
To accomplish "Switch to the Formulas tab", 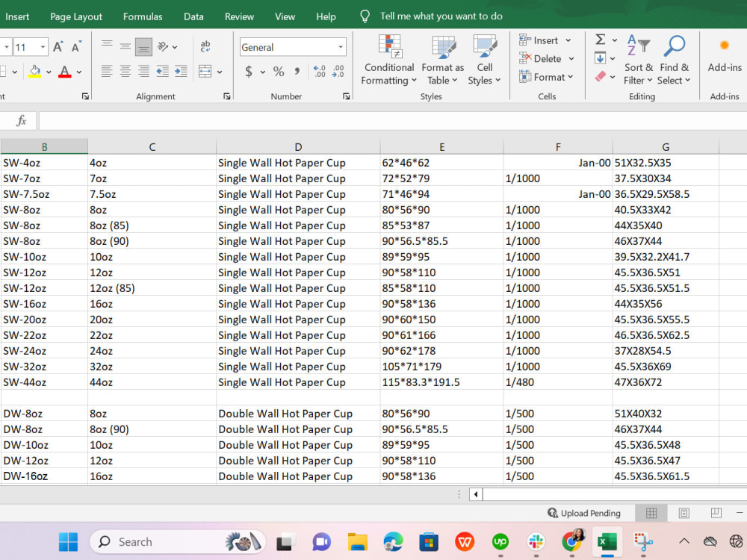I will tap(143, 16).
